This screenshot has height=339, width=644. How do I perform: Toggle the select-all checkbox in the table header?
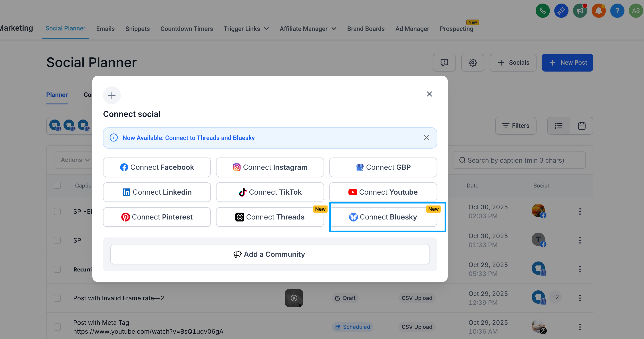[x=57, y=185]
